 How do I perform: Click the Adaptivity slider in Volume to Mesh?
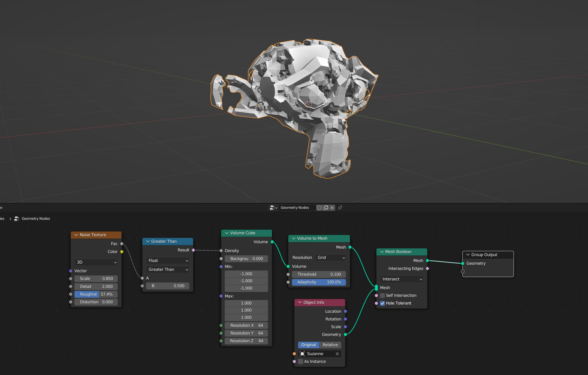click(319, 282)
